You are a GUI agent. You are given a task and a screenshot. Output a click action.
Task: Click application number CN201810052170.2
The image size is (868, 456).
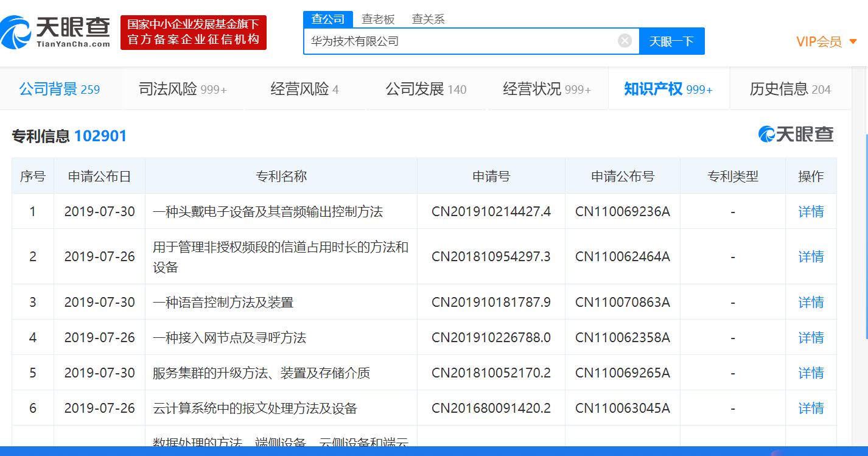[x=491, y=373]
